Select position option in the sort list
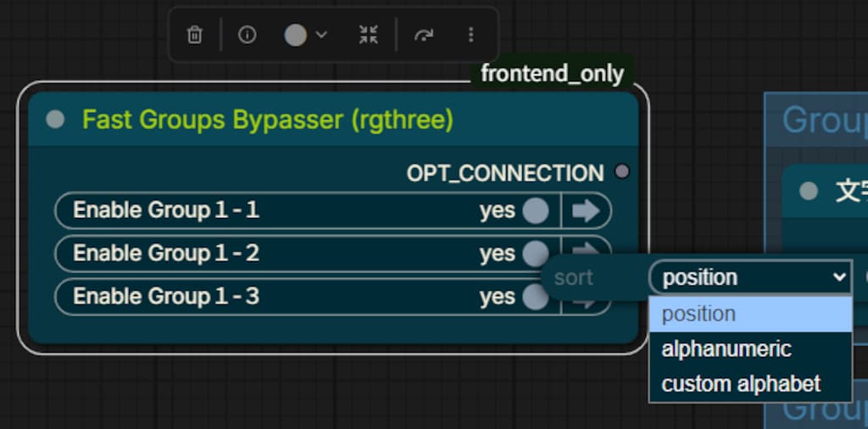868x429 pixels. coord(750,314)
